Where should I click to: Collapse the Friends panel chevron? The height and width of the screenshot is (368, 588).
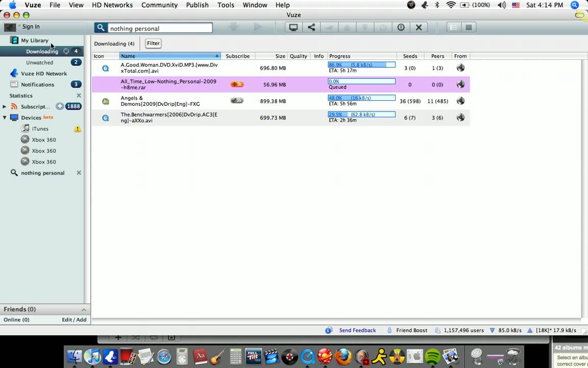click(x=84, y=310)
